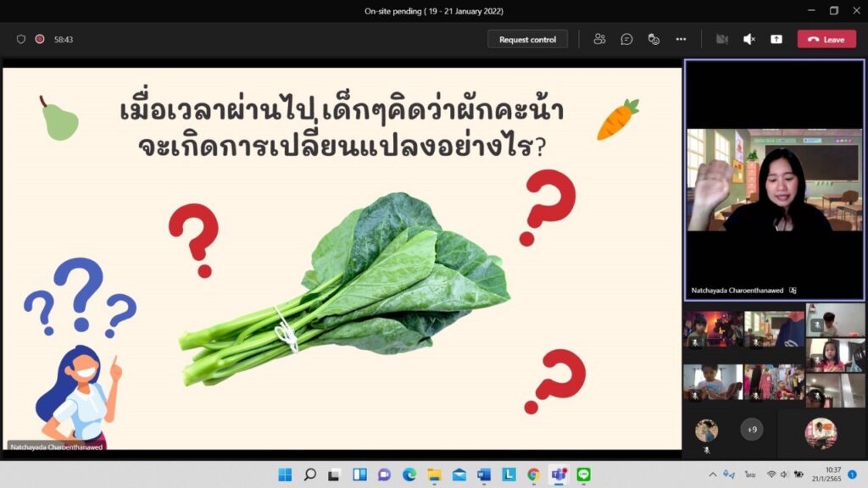This screenshot has height=488, width=868.
Task: Click the shield security icon
Action: [21, 39]
